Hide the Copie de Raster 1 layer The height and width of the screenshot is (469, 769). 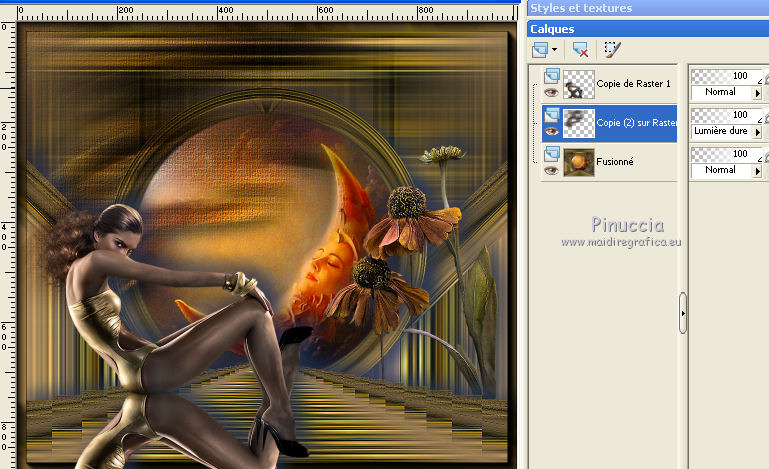(551, 92)
